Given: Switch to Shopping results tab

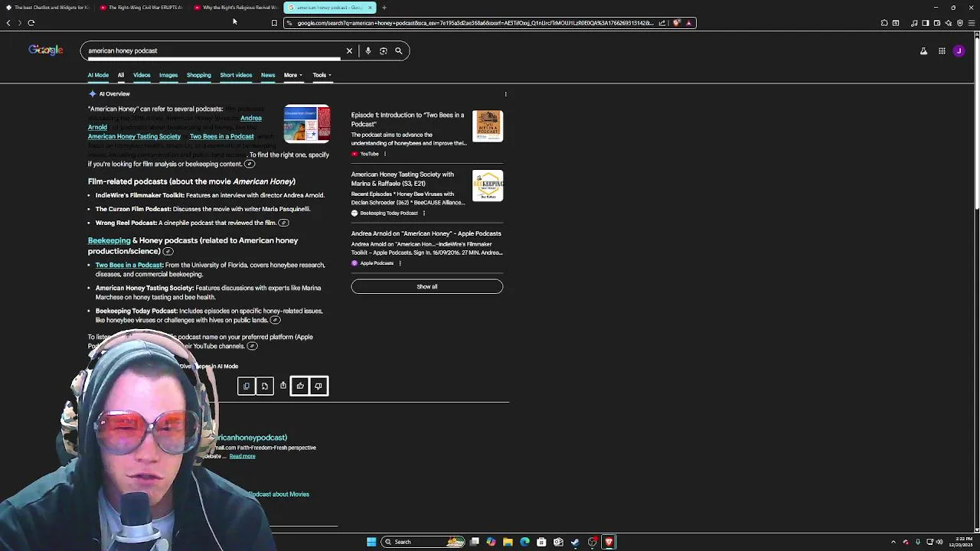Looking at the screenshot, I should coord(198,75).
